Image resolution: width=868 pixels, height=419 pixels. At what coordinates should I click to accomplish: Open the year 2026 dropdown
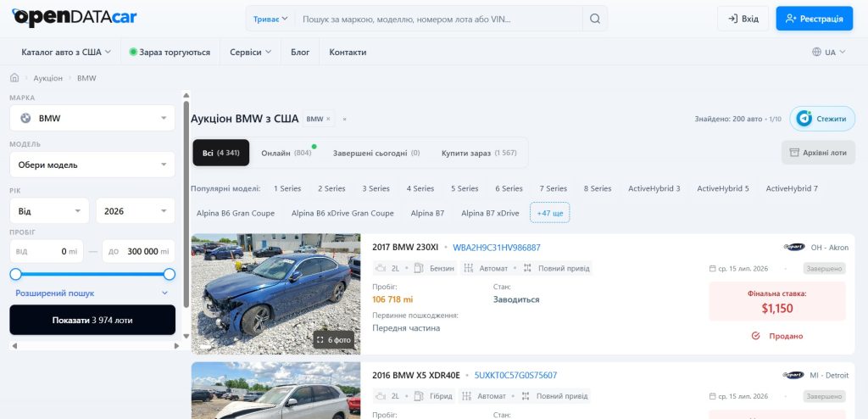(136, 211)
